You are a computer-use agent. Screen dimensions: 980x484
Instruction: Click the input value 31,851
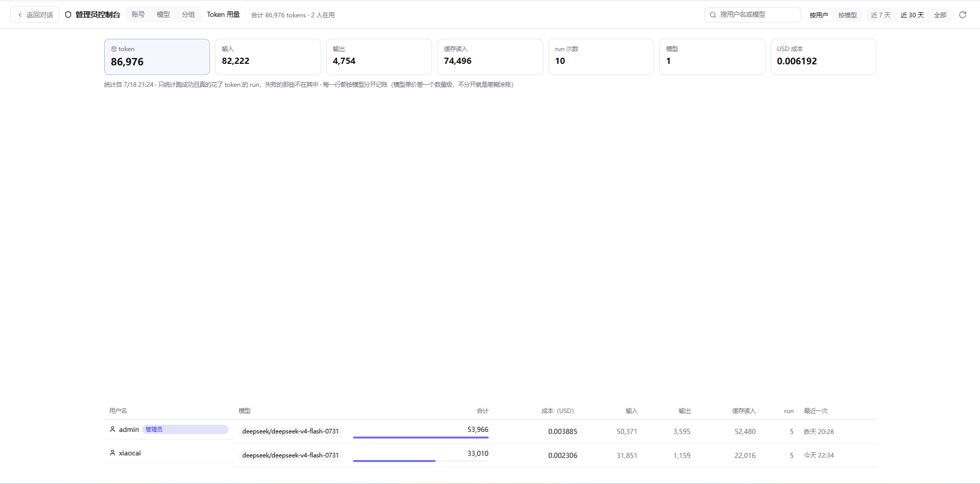coord(627,455)
